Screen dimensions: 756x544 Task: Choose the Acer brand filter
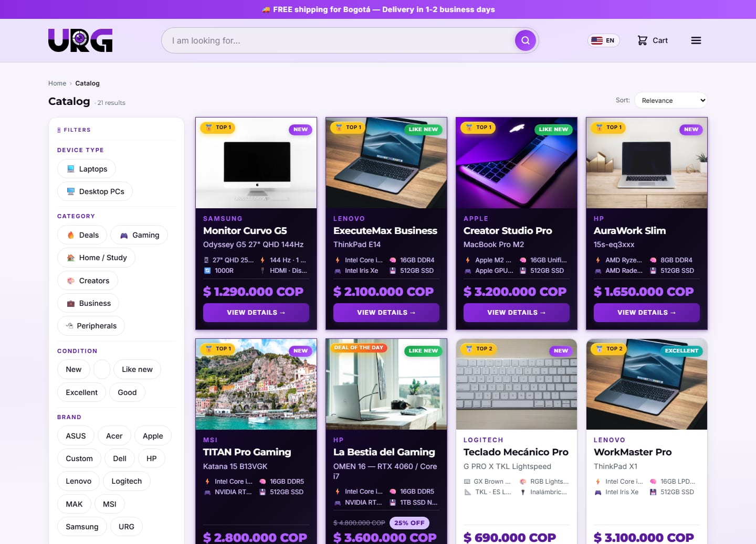(114, 436)
